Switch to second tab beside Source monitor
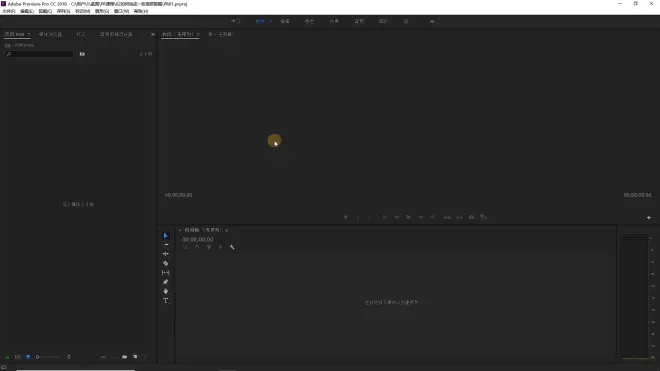Screen dimensions: 660x371 tap(221, 35)
